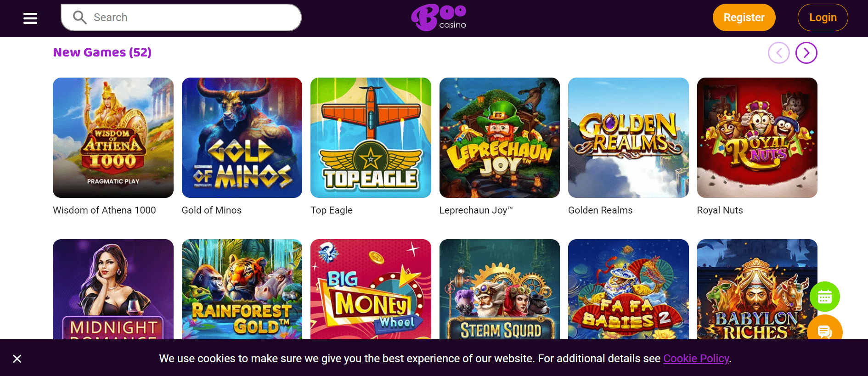Select Golden Realms game tile
This screenshot has width=868, height=376.
[x=628, y=138]
